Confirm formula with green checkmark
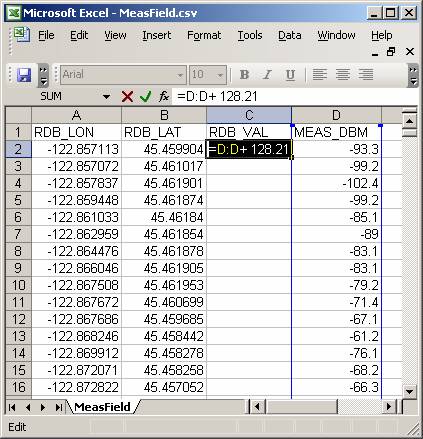 pyautogui.click(x=145, y=97)
